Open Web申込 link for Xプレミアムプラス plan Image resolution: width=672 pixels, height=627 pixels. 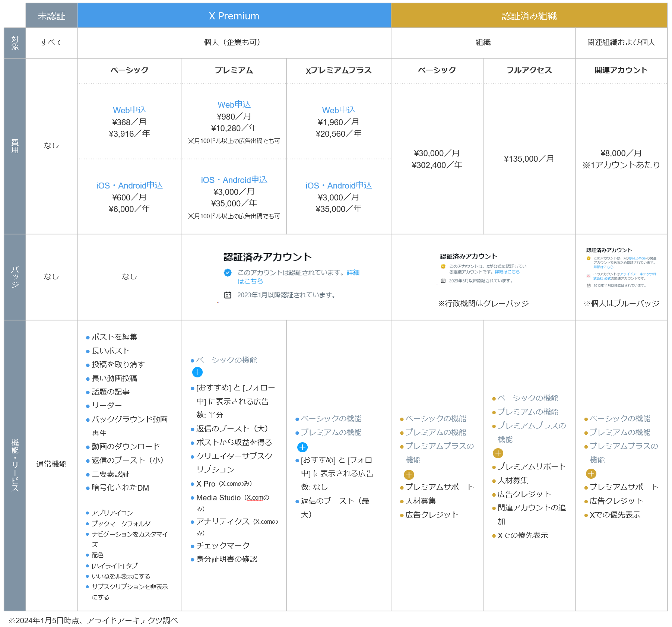[x=338, y=110]
